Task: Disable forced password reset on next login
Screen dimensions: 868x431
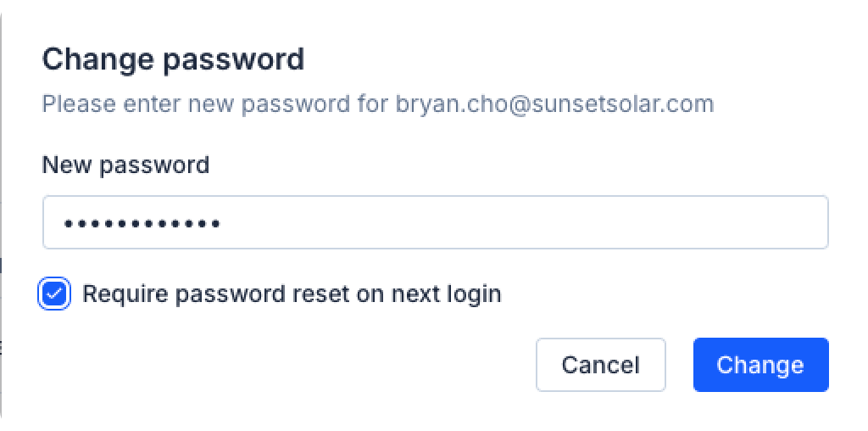Action: pyautogui.click(x=55, y=294)
